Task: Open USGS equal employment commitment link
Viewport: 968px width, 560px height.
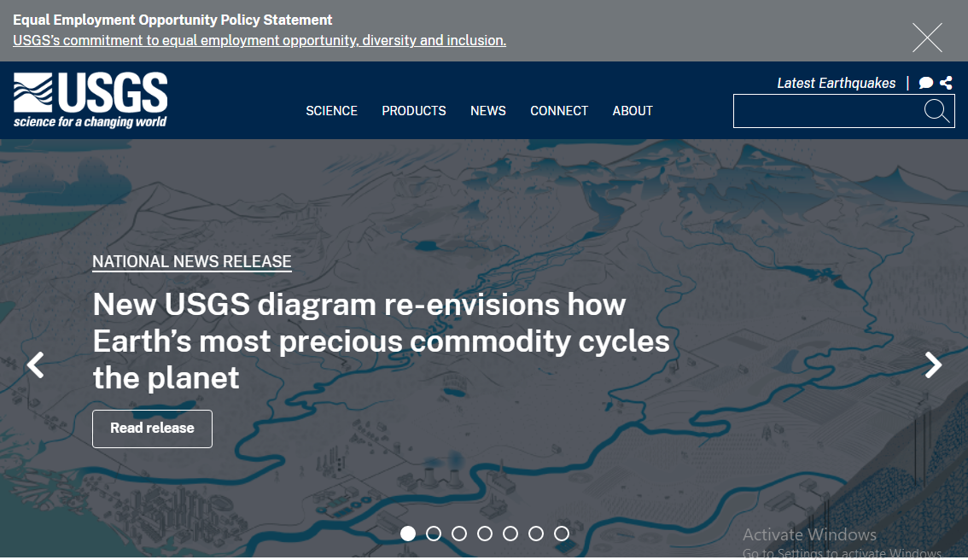Action: tap(259, 40)
